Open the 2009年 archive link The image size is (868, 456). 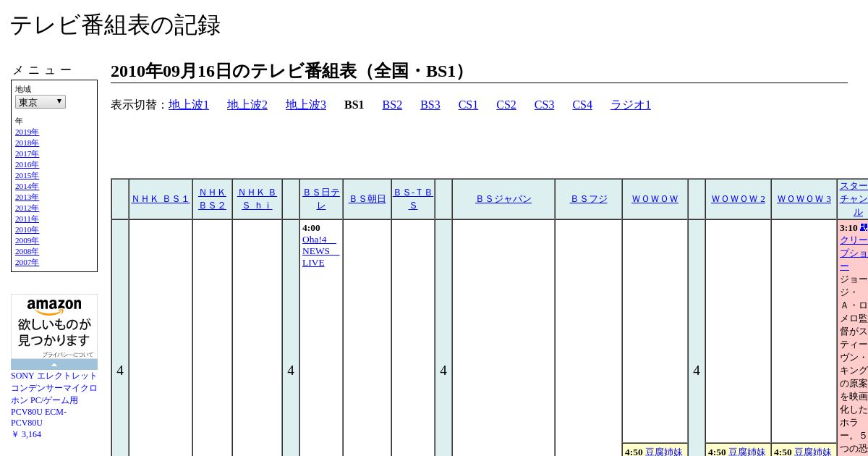point(27,240)
